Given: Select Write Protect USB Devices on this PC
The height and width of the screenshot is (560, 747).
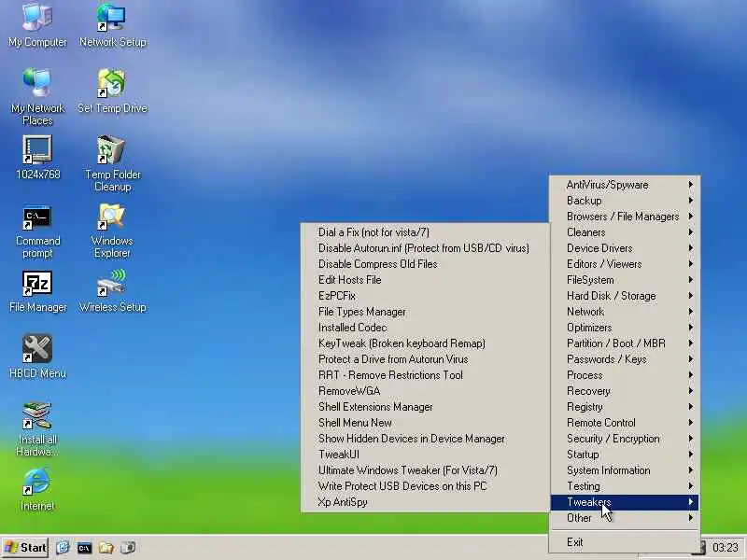Looking at the screenshot, I should (426, 486).
